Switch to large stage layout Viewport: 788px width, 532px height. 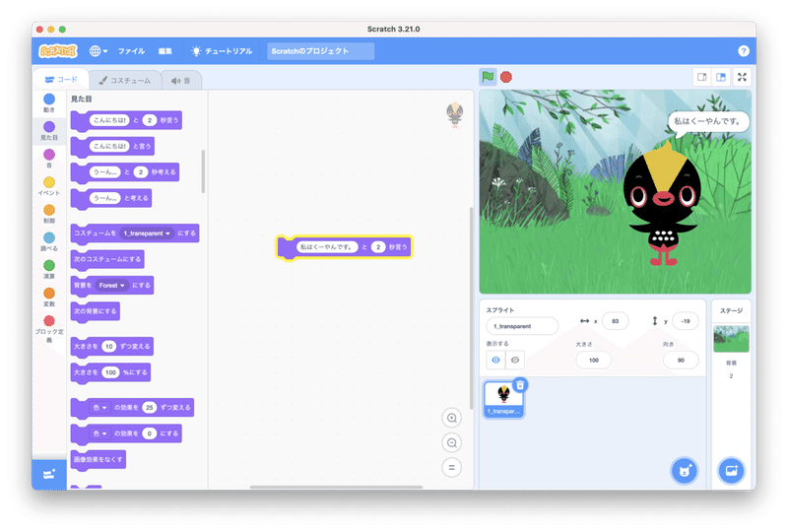click(721, 77)
